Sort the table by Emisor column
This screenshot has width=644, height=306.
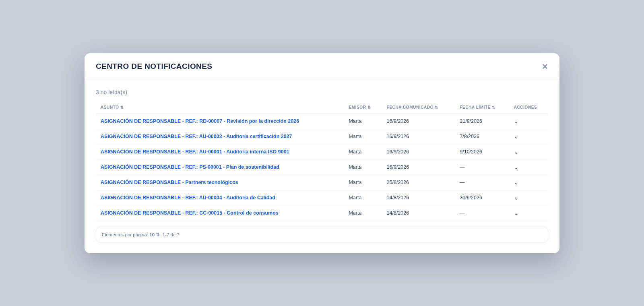pyautogui.click(x=359, y=108)
